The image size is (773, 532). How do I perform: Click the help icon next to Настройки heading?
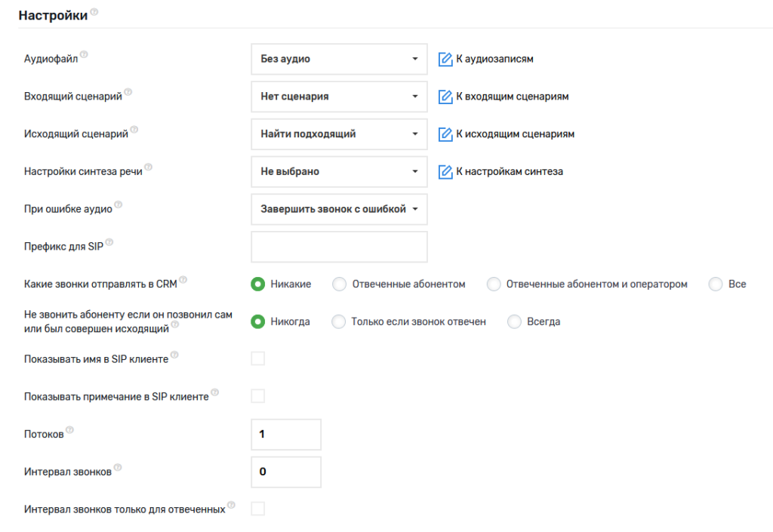coord(94,13)
